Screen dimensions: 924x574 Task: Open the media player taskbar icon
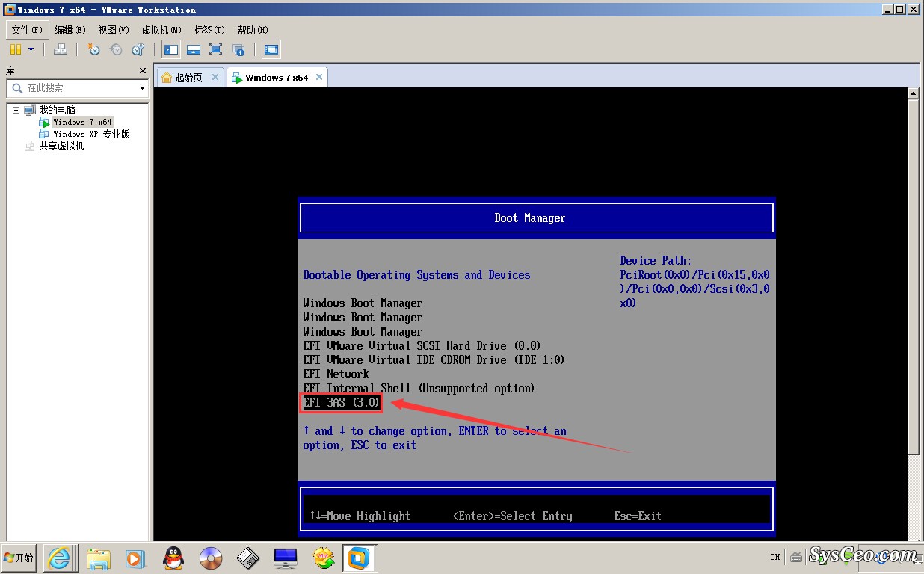pyautogui.click(x=135, y=558)
